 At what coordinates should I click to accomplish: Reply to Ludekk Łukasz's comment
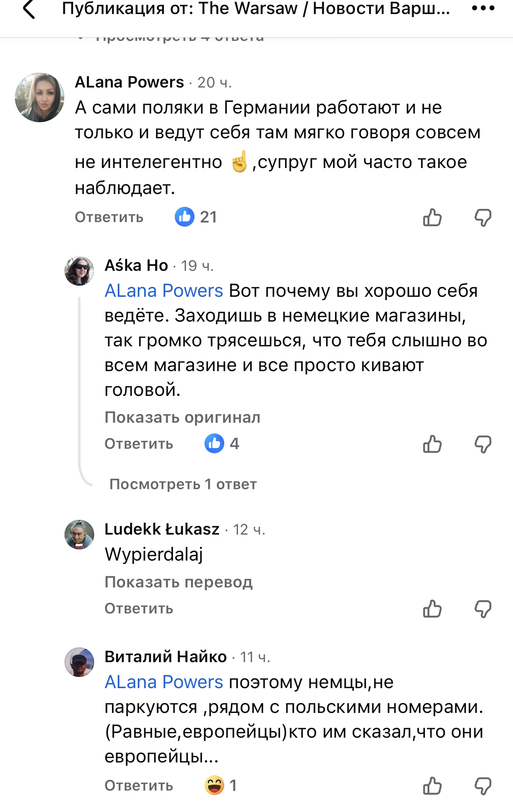tap(139, 608)
